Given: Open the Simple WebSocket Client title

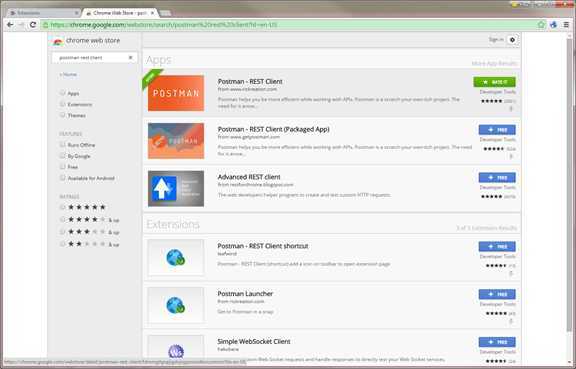Looking at the screenshot, I should click(253, 341).
